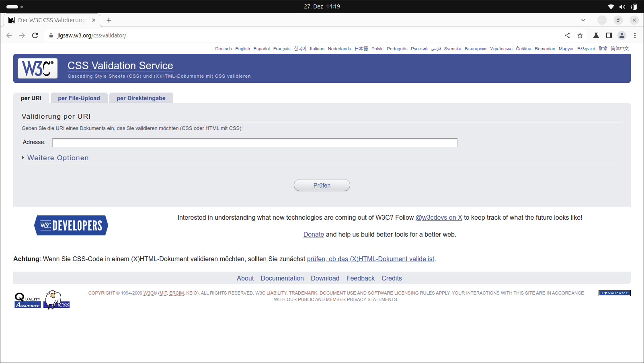644x363 pixels.
Task: Click the share icon in the address bar
Action: (x=567, y=35)
